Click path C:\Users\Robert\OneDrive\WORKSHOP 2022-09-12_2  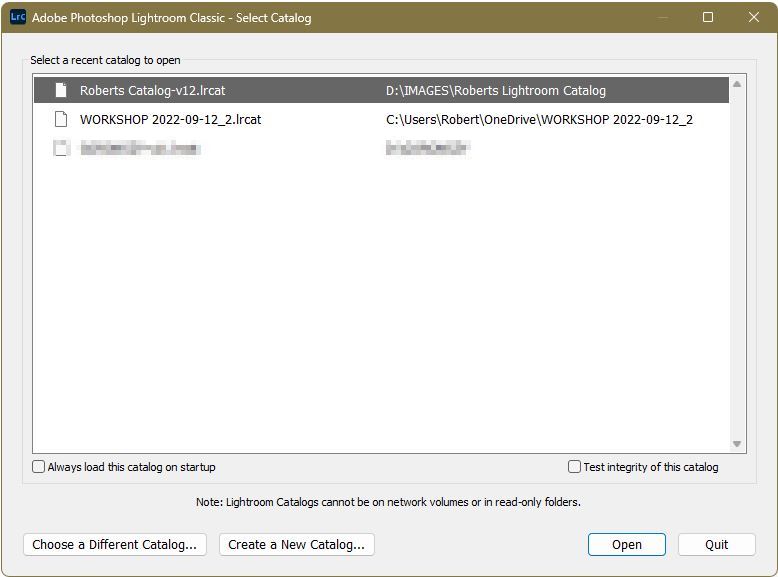coord(539,120)
